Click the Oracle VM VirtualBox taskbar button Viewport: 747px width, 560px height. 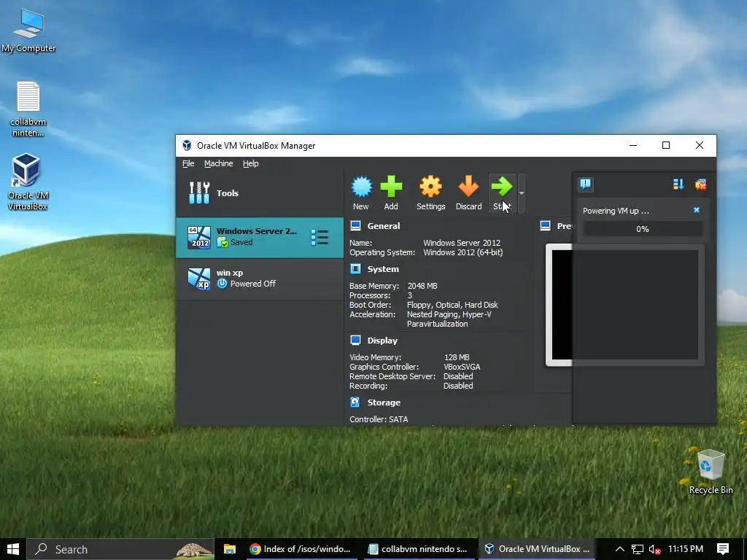coord(537,549)
